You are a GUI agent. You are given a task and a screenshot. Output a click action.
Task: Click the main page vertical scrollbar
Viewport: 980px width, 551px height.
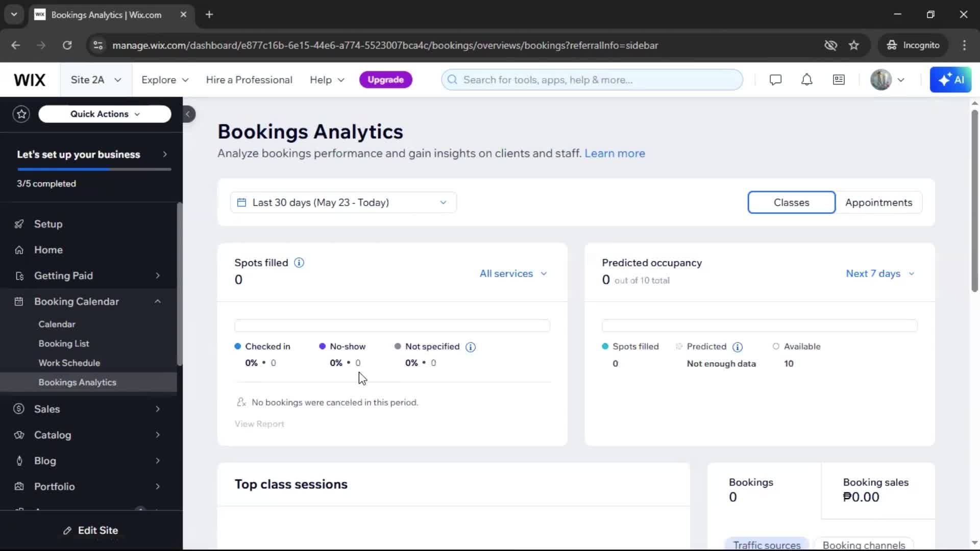click(974, 202)
